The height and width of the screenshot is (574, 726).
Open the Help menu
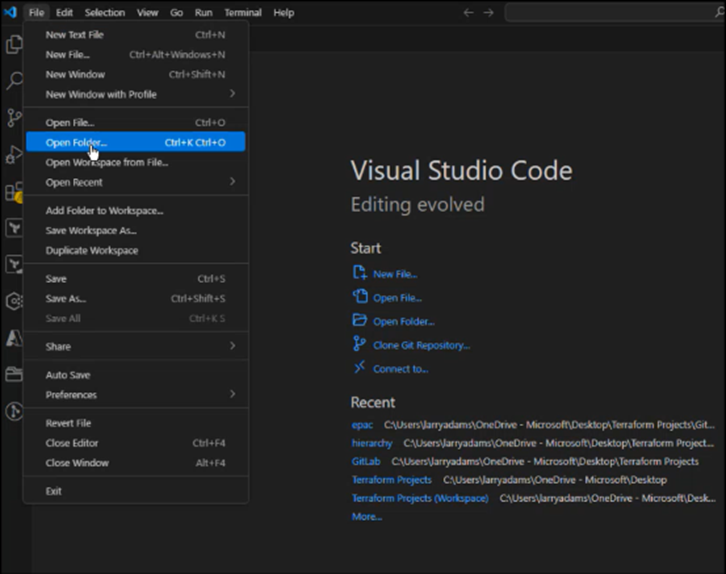point(283,12)
